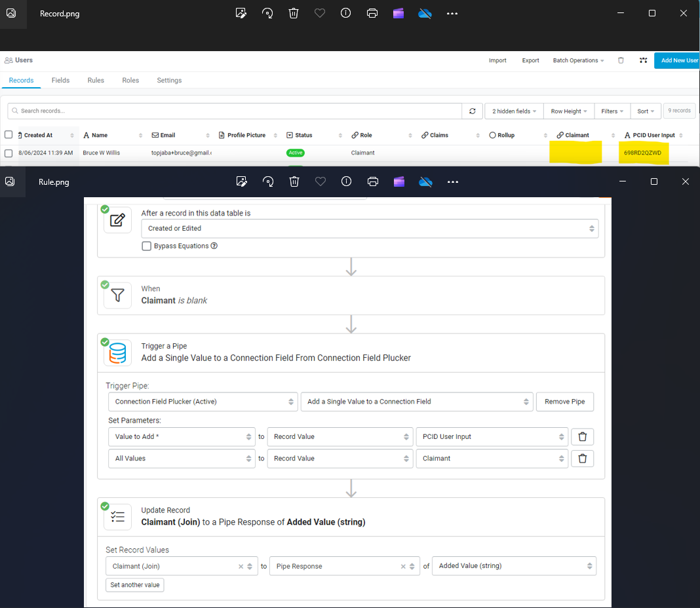This screenshot has width=700, height=608.
Task: Switch to the Roles tab
Action: [x=130, y=81]
